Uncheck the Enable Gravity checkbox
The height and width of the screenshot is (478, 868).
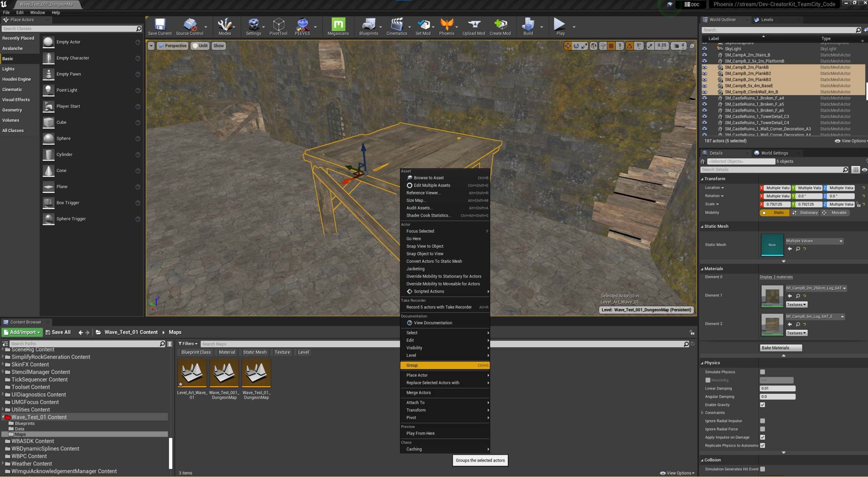(x=762, y=405)
